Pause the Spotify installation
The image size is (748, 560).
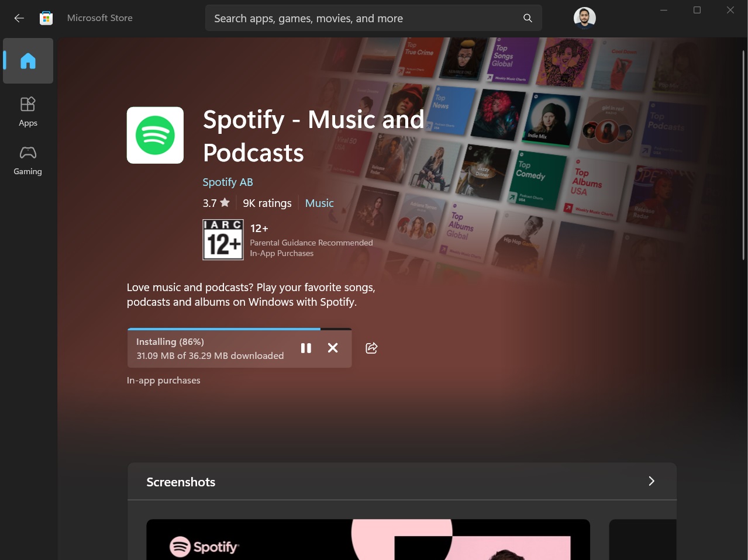click(x=306, y=348)
